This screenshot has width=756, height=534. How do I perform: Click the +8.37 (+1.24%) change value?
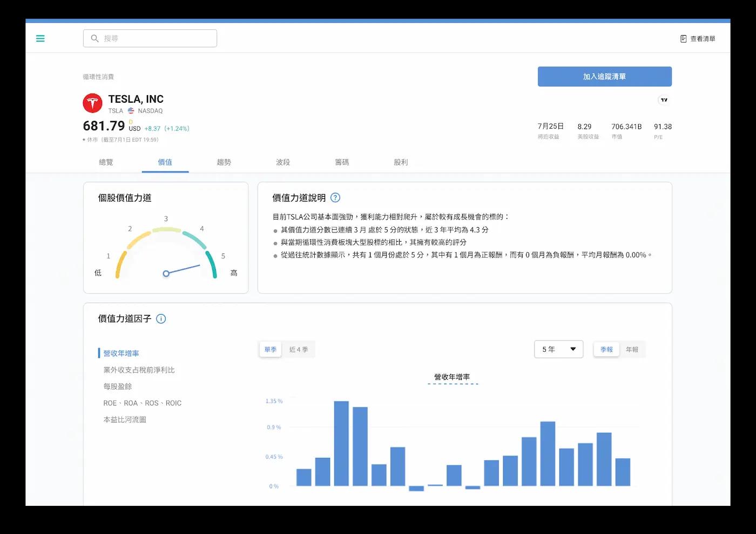167,129
